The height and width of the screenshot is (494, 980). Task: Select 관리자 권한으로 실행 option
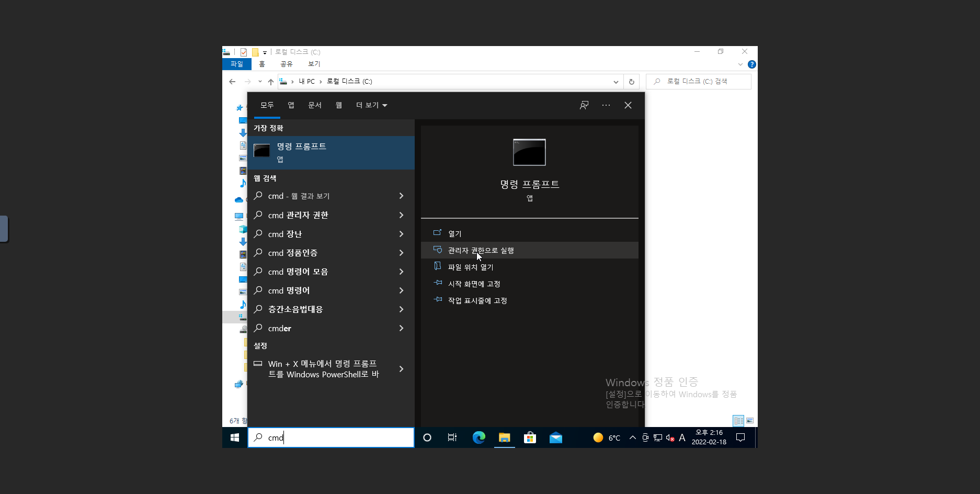pyautogui.click(x=481, y=250)
